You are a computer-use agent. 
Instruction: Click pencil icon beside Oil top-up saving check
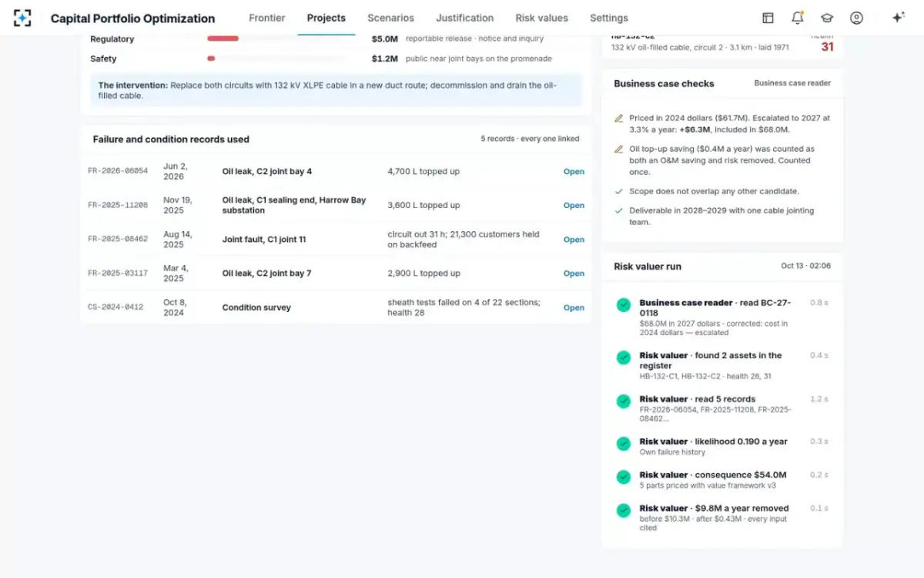pos(618,150)
